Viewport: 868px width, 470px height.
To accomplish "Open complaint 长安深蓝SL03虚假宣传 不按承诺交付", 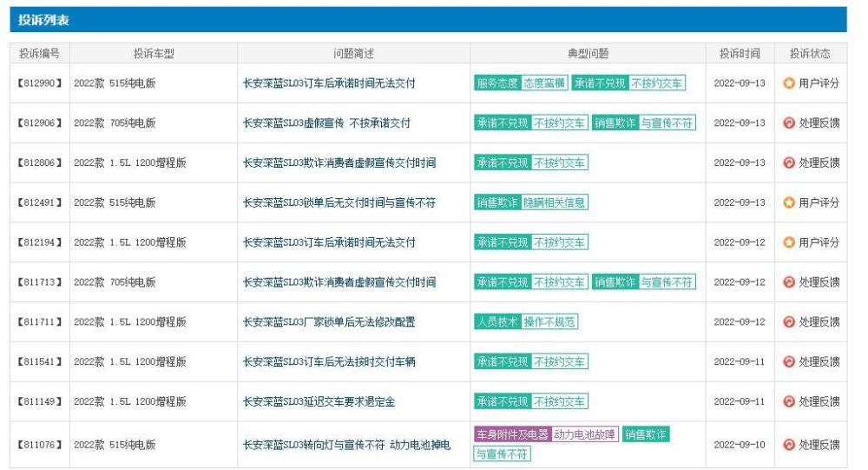I will pos(326,123).
